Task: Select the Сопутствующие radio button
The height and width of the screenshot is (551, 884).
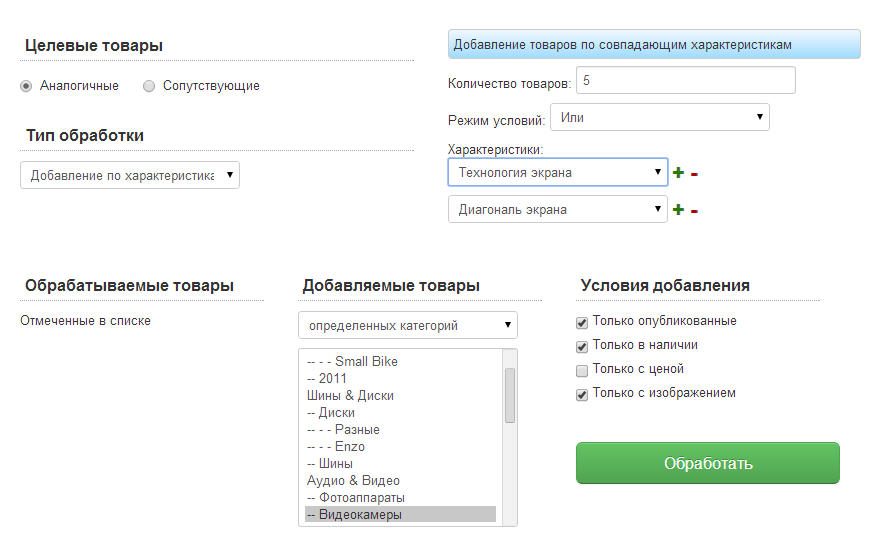Action: tap(149, 86)
